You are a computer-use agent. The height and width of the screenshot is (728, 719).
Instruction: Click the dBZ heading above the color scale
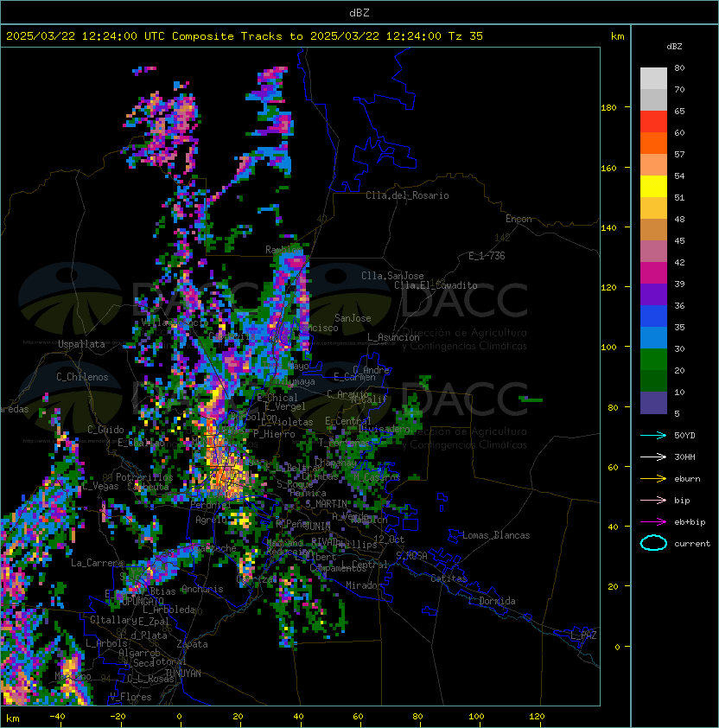(674, 47)
